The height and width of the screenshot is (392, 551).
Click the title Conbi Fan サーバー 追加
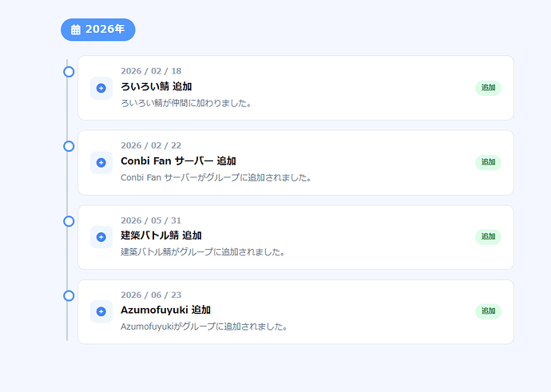coord(178,161)
